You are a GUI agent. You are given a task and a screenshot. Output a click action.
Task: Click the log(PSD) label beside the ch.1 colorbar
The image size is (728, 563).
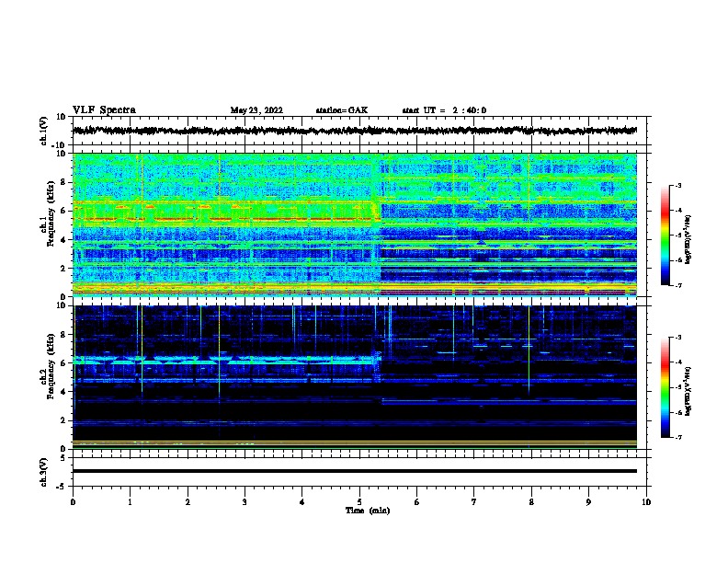(688, 239)
